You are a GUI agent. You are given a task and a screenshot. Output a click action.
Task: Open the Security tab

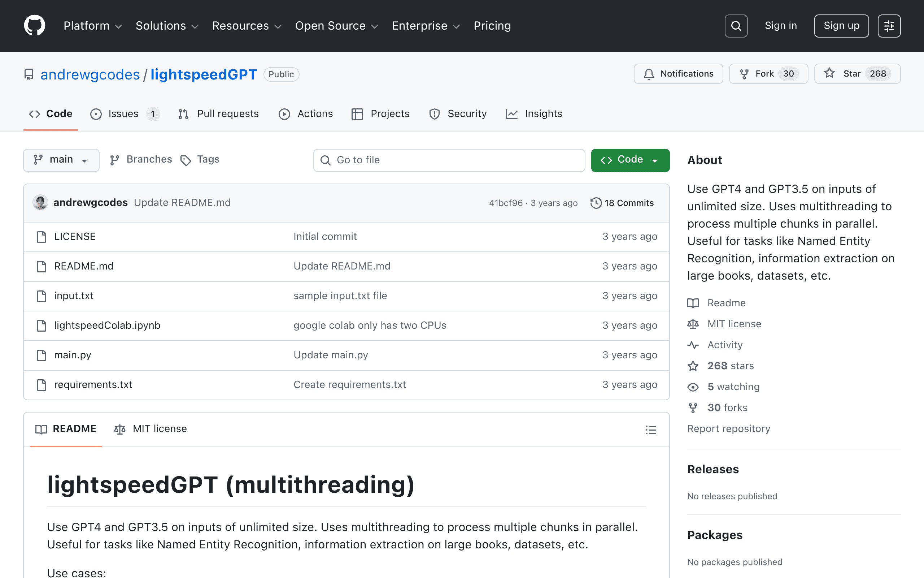pyautogui.click(x=458, y=114)
